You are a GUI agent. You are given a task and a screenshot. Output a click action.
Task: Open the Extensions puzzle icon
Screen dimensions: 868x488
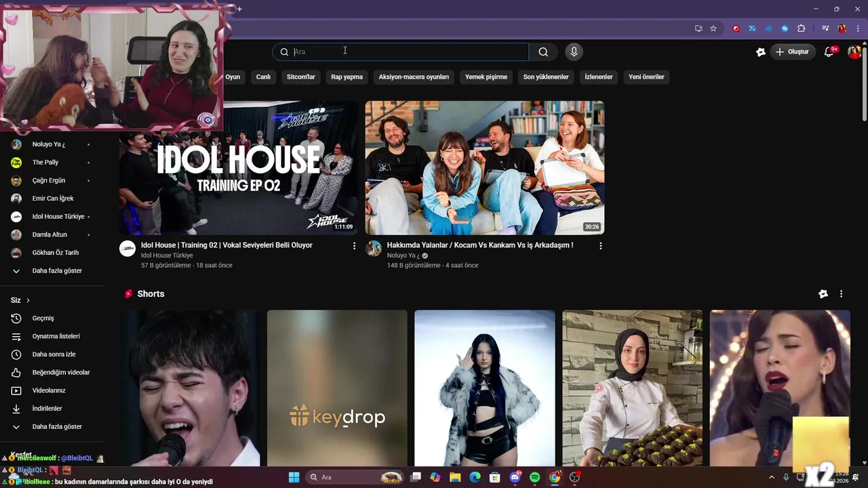[801, 28]
